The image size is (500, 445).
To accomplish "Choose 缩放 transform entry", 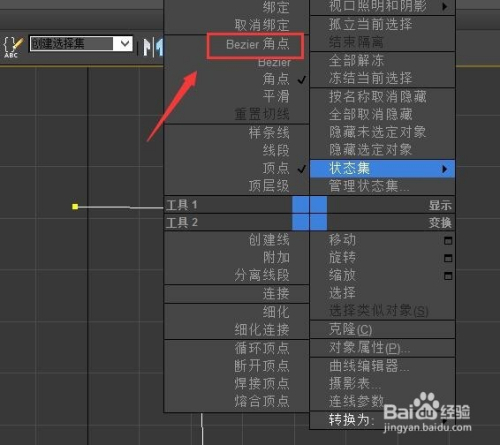I will click(x=342, y=275).
